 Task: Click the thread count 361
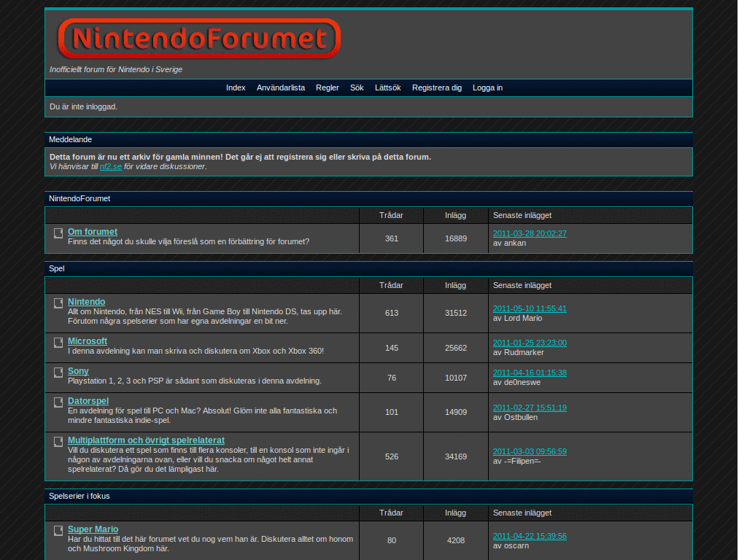(392, 238)
